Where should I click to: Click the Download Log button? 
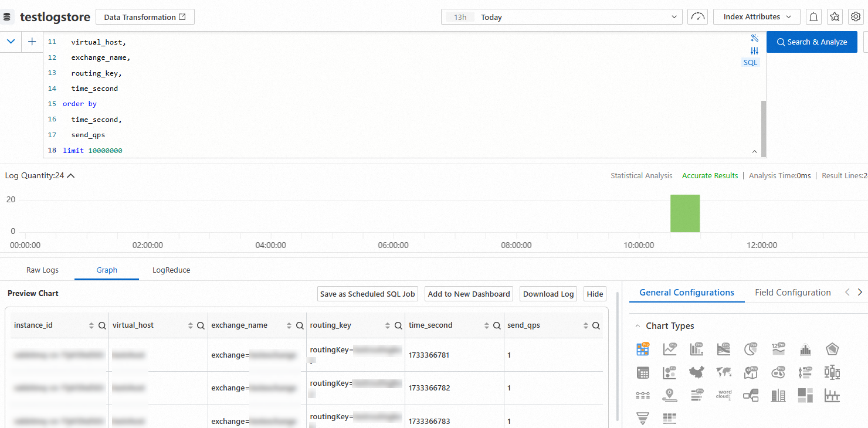548,294
